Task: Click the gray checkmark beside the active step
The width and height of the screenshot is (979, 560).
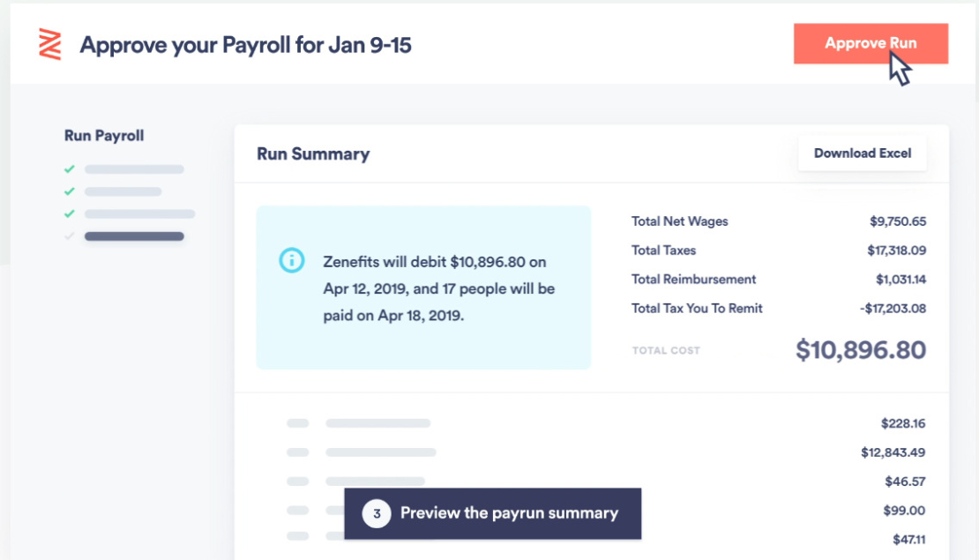Action: tap(69, 235)
